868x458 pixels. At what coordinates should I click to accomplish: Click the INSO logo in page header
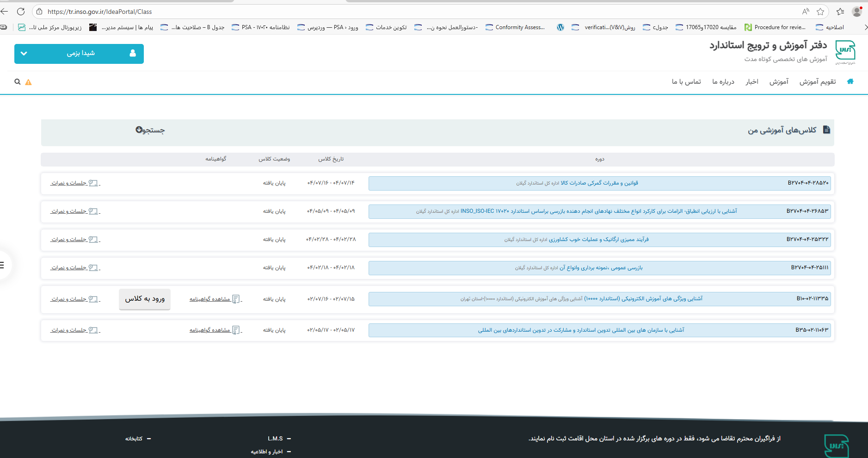(845, 52)
